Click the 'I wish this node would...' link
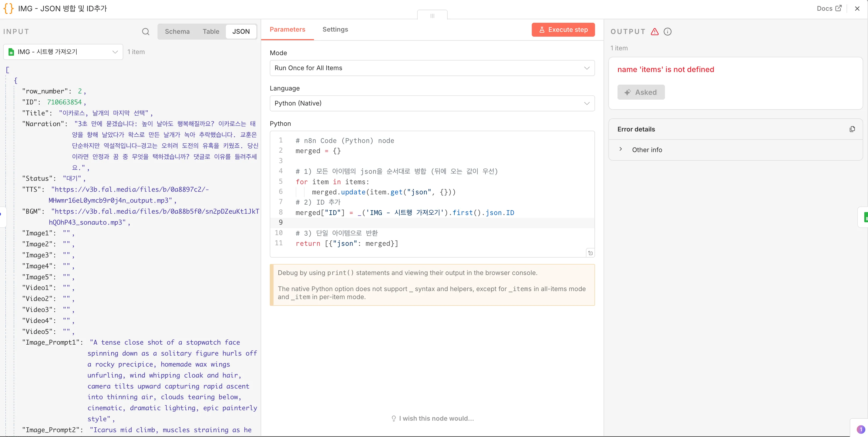Viewport: 868px width, 437px height. tap(436, 419)
